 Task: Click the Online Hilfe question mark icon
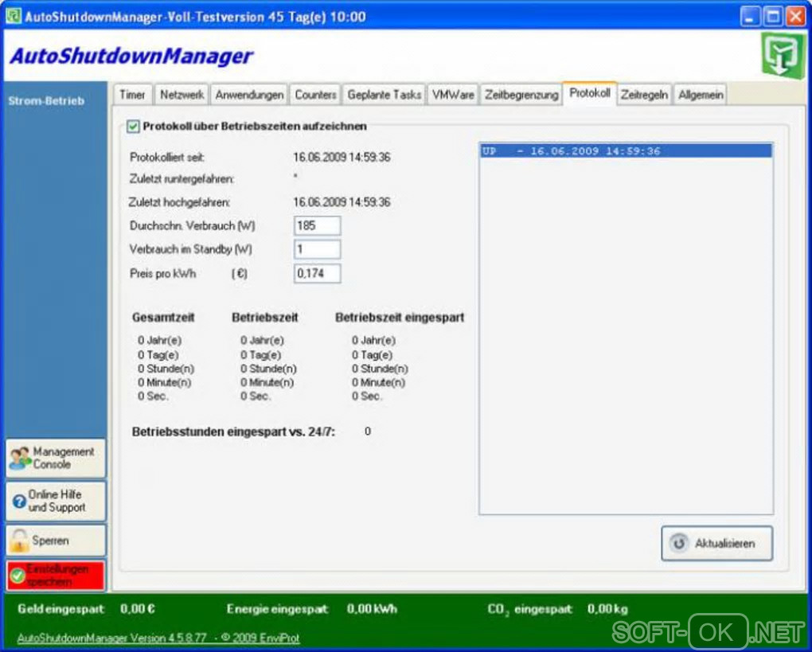[19, 502]
